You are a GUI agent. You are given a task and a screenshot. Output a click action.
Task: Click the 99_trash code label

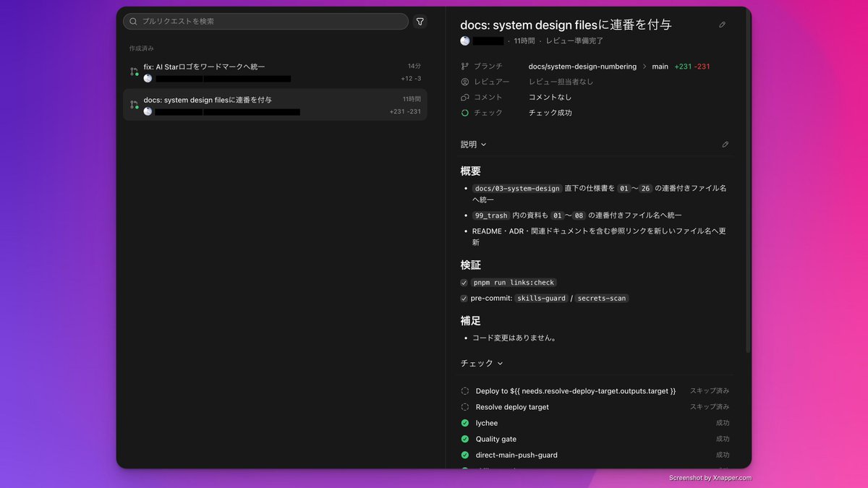(490, 215)
